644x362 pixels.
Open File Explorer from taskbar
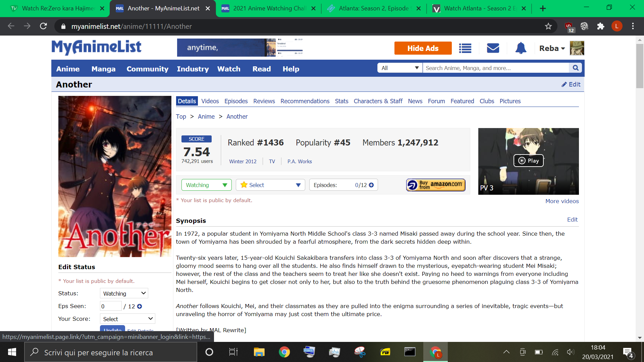(x=259, y=352)
